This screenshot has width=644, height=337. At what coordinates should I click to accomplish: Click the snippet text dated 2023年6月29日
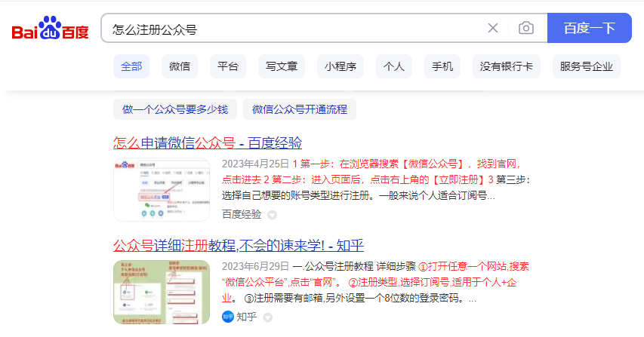coord(376,282)
